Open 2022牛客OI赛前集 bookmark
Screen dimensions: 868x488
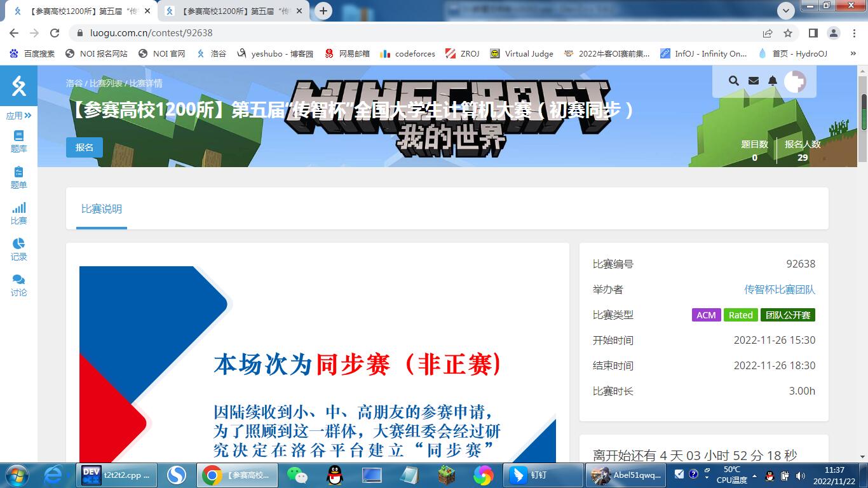607,54
